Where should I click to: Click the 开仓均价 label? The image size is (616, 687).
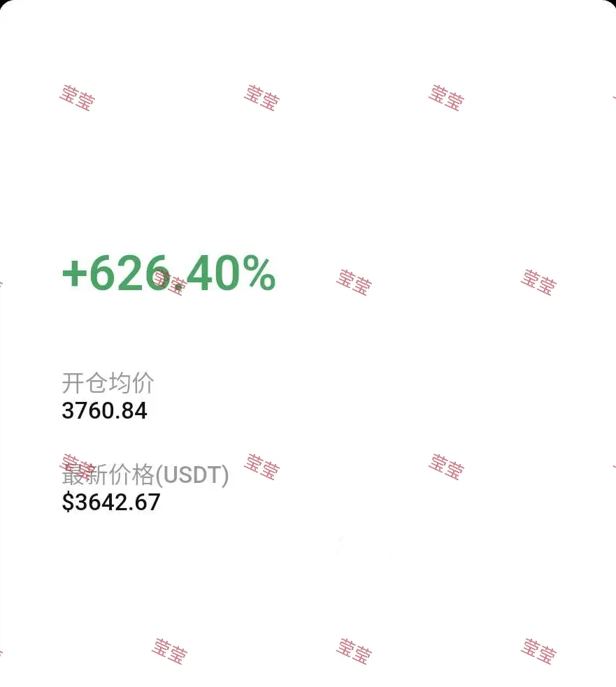coord(108,383)
